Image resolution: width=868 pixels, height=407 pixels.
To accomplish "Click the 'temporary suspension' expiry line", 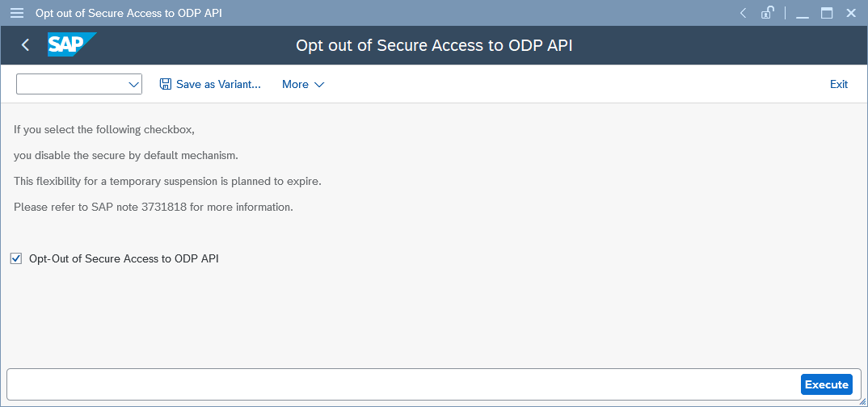I will pyautogui.click(x=167, y=182).
